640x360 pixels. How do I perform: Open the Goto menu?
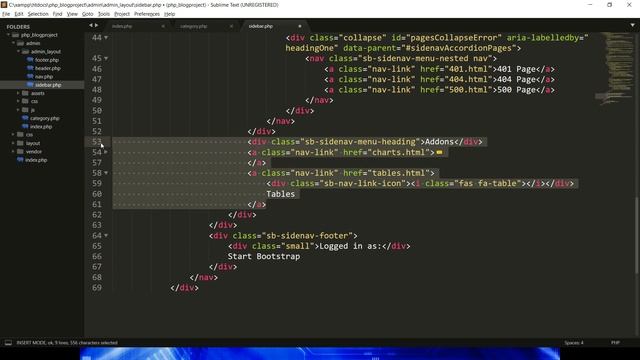[87, 14]
